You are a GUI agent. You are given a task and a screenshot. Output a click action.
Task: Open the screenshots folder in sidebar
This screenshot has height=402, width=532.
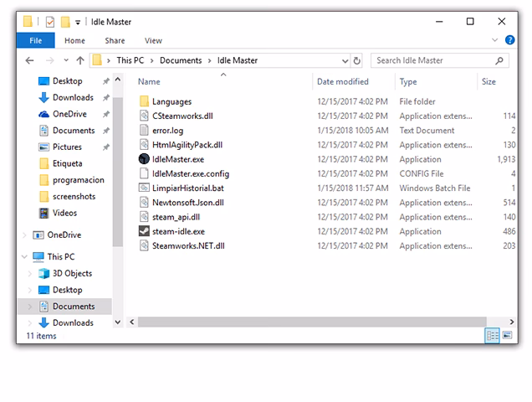point(74,197)
